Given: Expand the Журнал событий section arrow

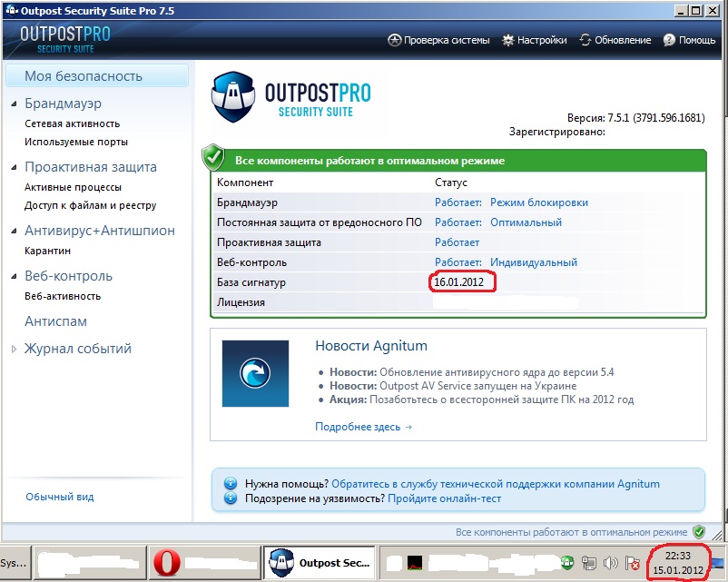Looking at the screenshot, I should 14,349.
